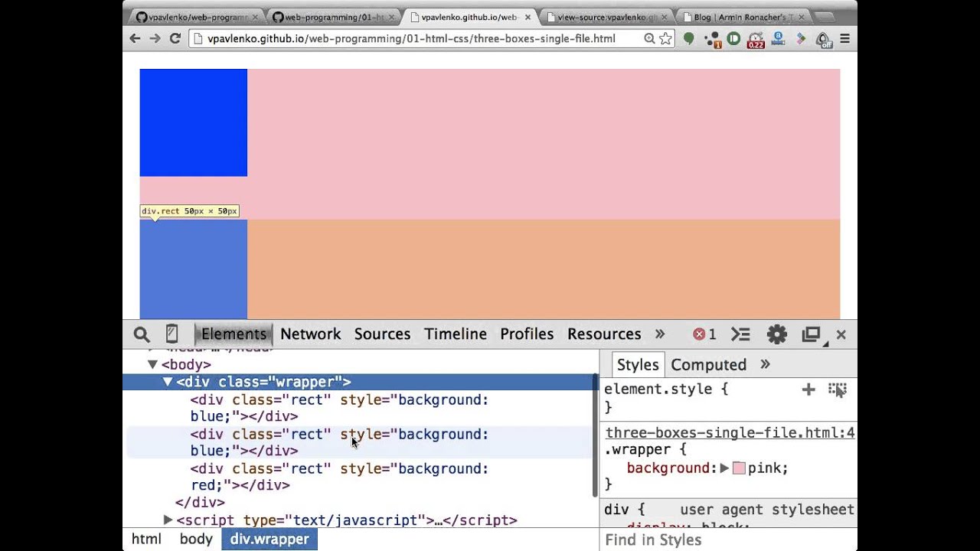Switch to the Timeline panel
Viewport: 980px width, 551px height.
pos(456,334)
